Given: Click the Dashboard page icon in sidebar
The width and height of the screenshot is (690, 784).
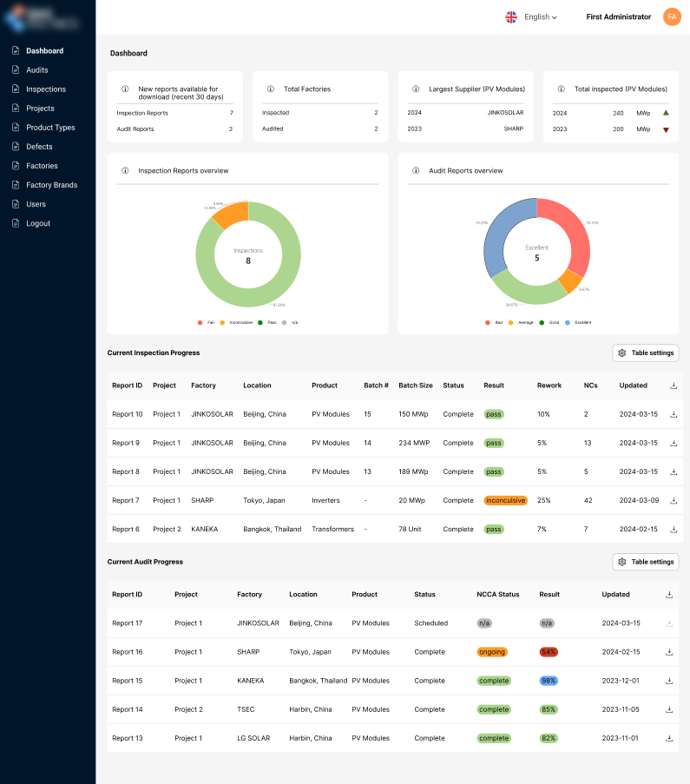Looking at the screenshot, I should click(16, 50).
